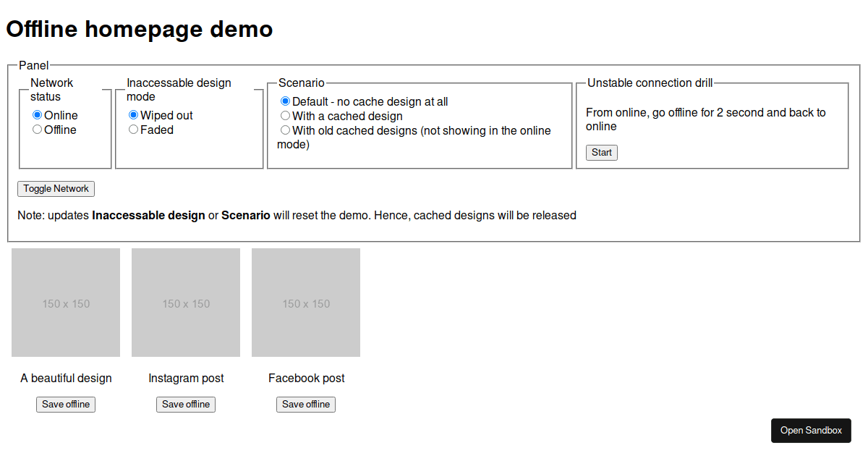Save the Facebook post offline
The width and height of the screenshot is (868, 456).
point(306,405)
